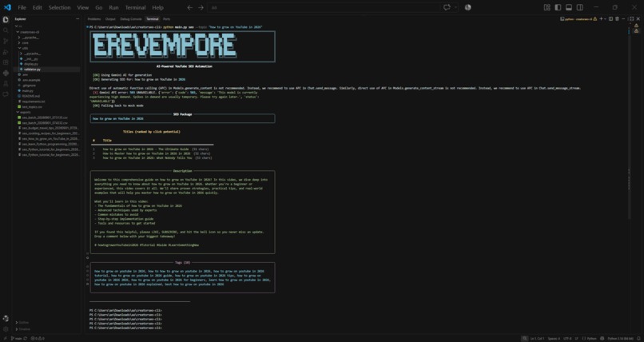Click the python terminal instance label
The height and width of the screenshot is (342, 644).
click(x=578, y=19)
